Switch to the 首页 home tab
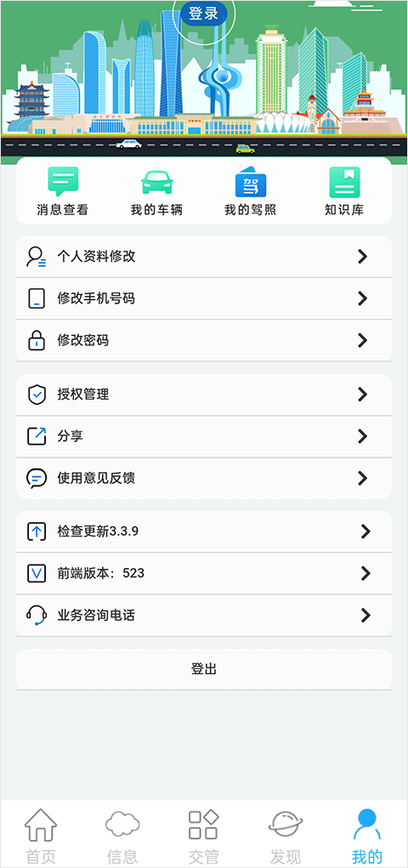This screenshot has height=868, width=408. tap(41, 836)
